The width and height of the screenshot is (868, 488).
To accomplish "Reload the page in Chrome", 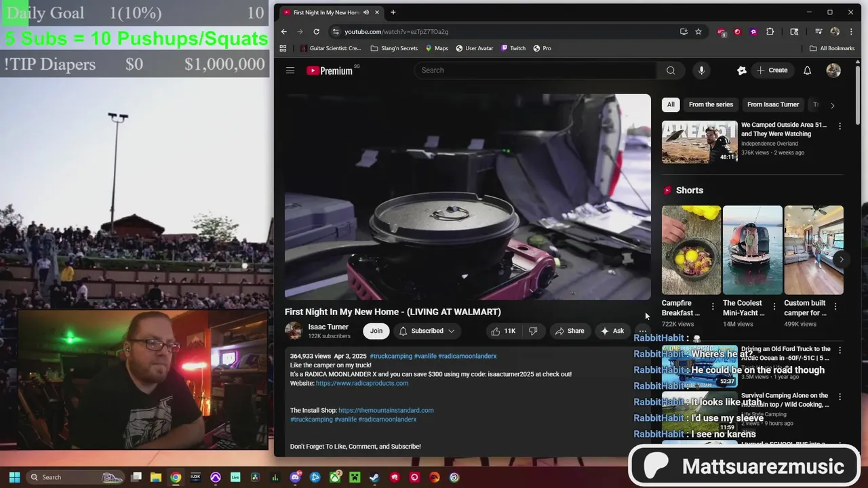I will coord(316,31).
